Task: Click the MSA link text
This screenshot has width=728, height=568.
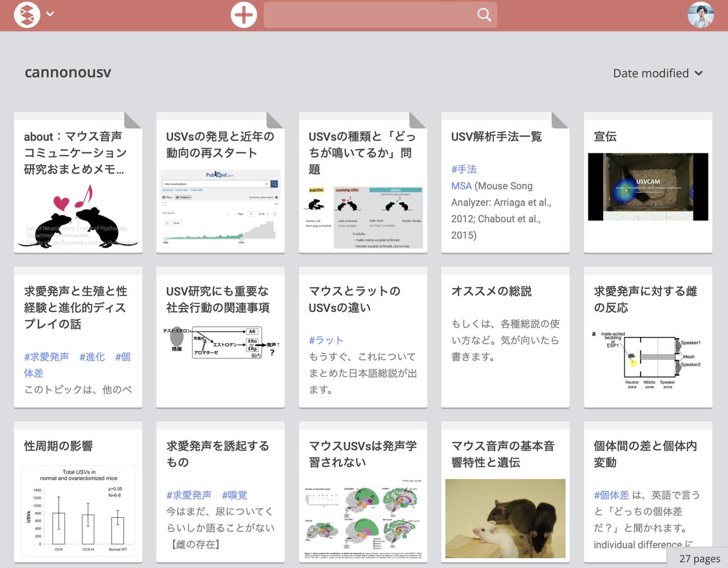Action: pos(462,186)
